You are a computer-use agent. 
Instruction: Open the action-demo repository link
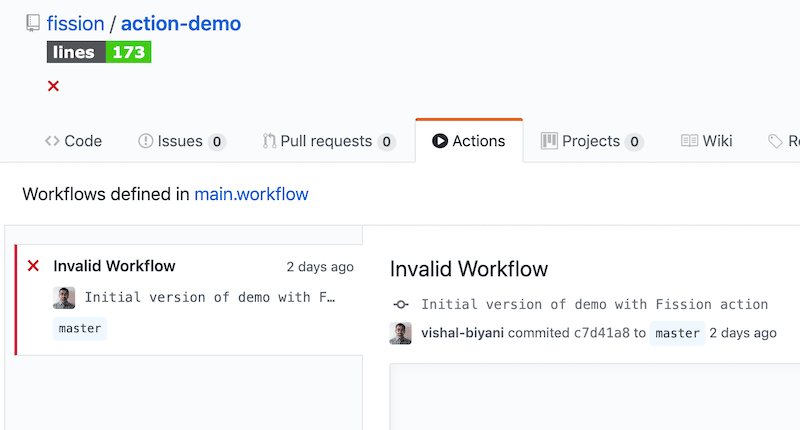181,23
